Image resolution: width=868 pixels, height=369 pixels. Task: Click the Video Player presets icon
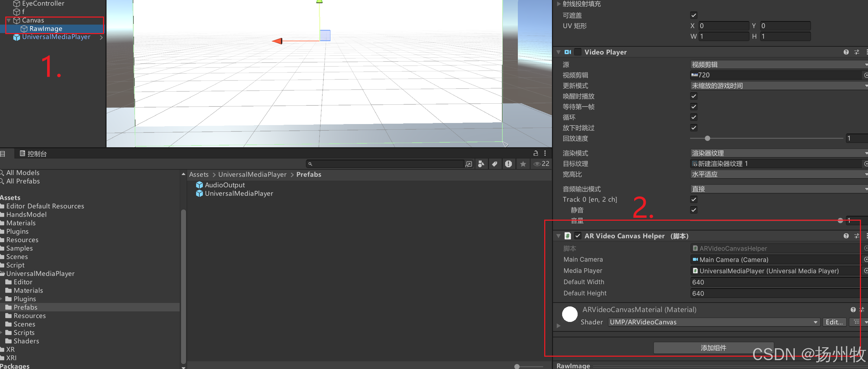pos(857,52)
